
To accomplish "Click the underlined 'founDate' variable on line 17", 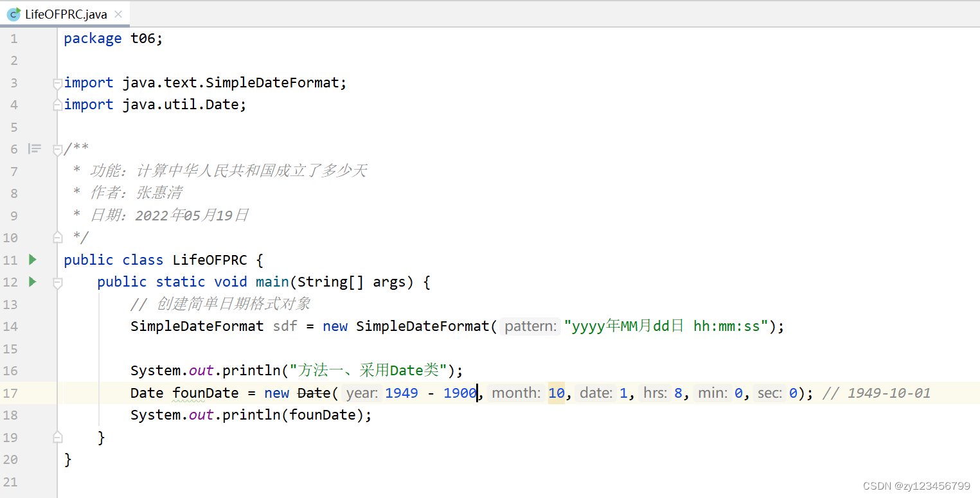I will tap(206, 393).
